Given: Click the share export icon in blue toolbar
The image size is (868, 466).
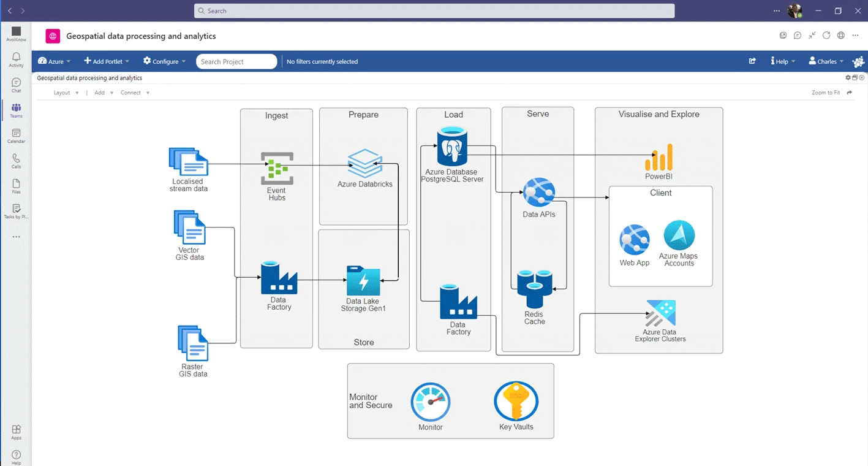Looking at the screenshot, I should 752,61.
